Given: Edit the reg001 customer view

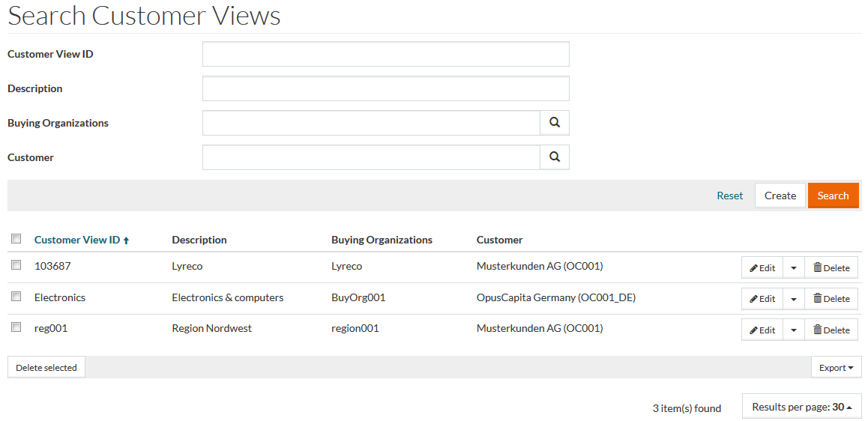Looking at the screenshot, I should click(762, 330).
